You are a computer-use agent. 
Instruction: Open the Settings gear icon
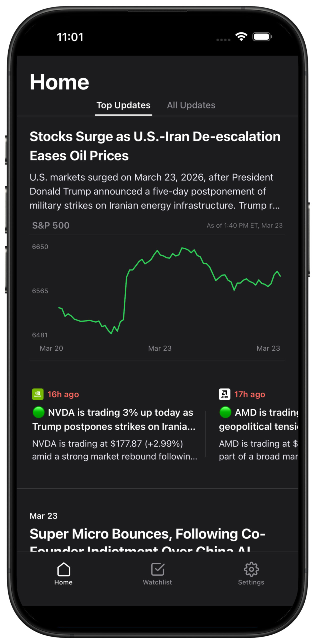click(251, 569)
